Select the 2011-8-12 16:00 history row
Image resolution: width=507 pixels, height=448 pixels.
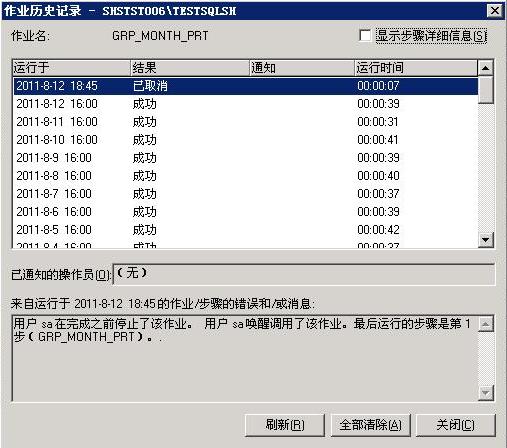[246, 104]
